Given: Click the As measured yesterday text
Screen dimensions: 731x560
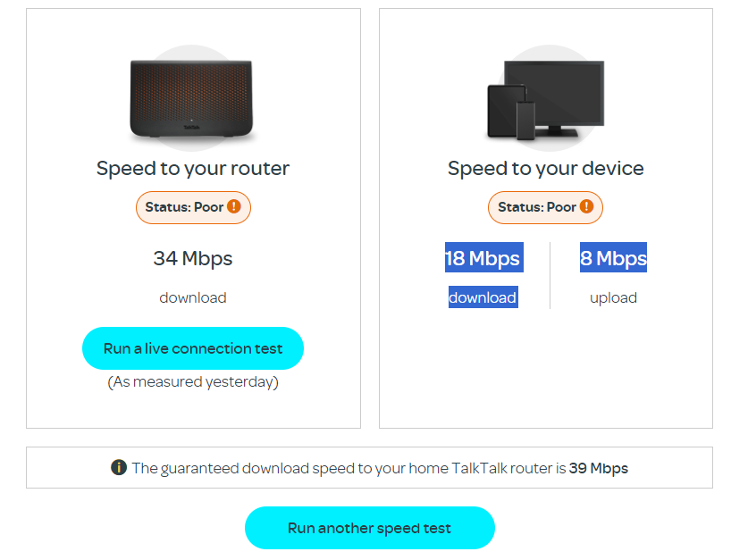Looking at the screenshot, I should (x=192, y=381).
